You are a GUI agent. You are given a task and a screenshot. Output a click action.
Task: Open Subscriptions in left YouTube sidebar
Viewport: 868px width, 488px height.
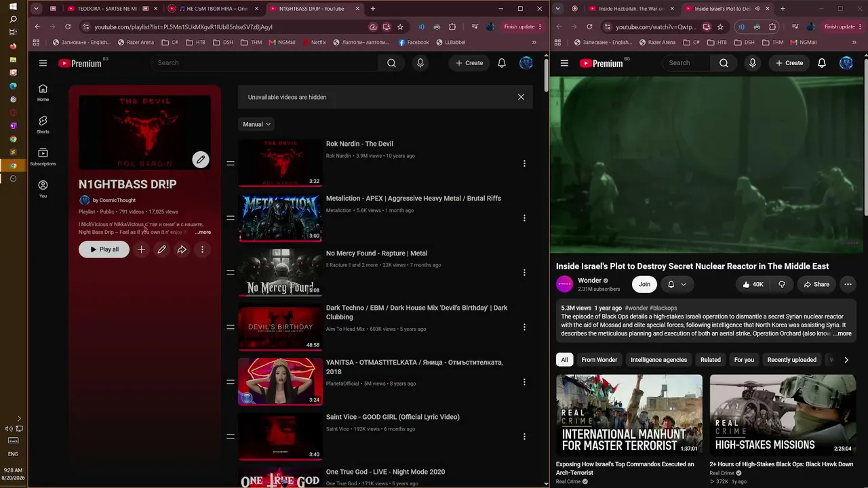[43, 157]
